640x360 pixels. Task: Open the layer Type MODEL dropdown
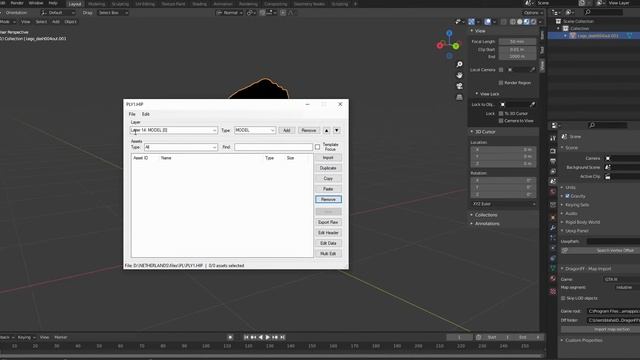point(255,130)
